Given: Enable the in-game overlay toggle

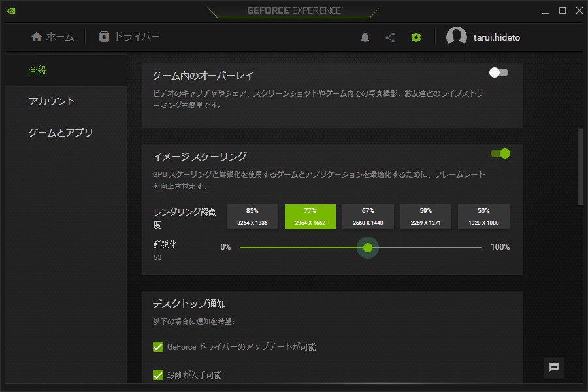Looking at the screenshot, I should click(498, 73).
